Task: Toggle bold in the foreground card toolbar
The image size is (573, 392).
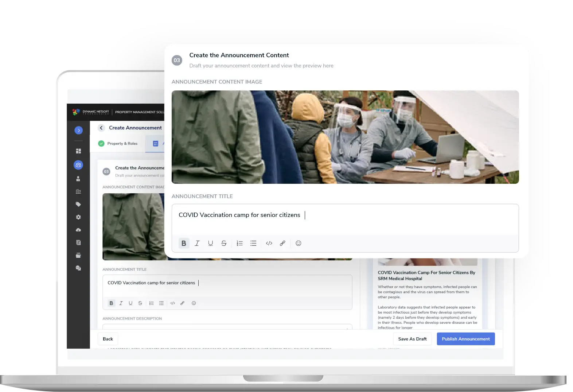Action: pos(184,243)
